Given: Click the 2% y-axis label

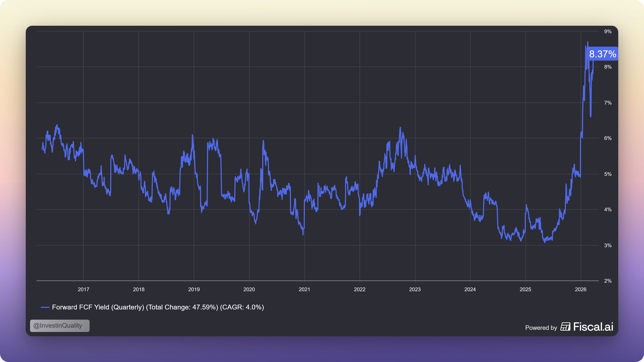Looking at the screenshot, I should click(x=608, y=281).
